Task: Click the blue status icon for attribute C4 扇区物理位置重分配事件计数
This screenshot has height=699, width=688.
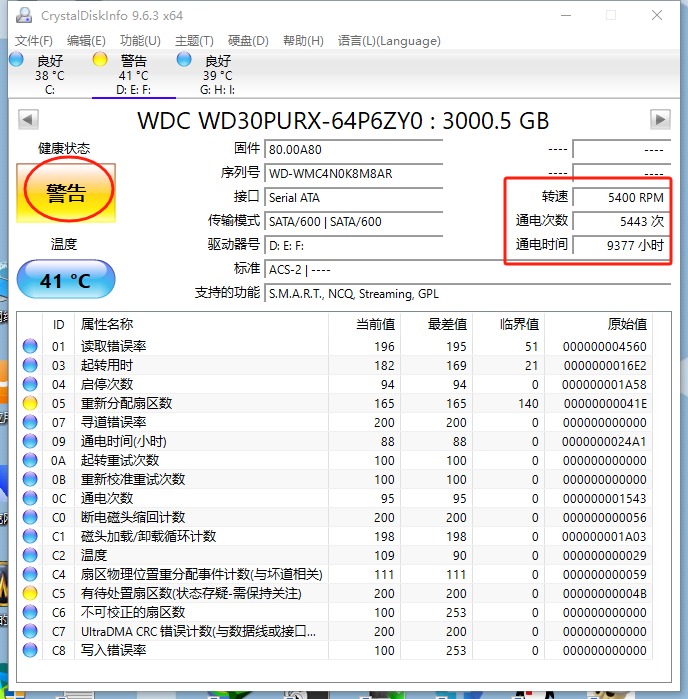Action: point(30,574)
